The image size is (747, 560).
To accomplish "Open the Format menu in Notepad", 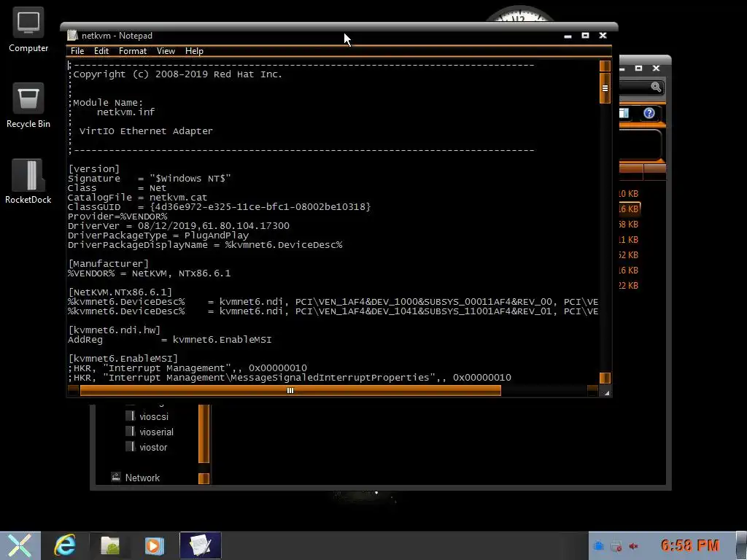I will [133, 51].
